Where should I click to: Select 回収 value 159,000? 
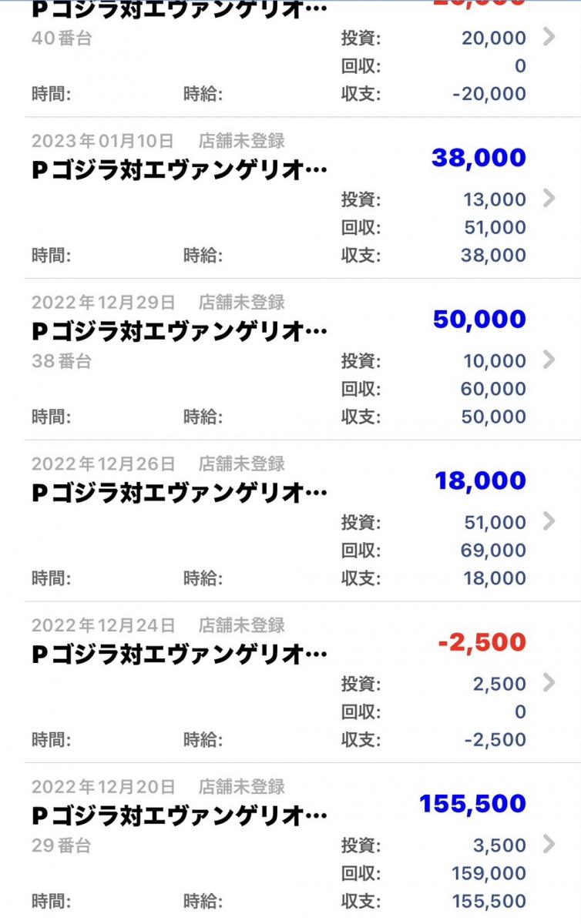[490, 873]
